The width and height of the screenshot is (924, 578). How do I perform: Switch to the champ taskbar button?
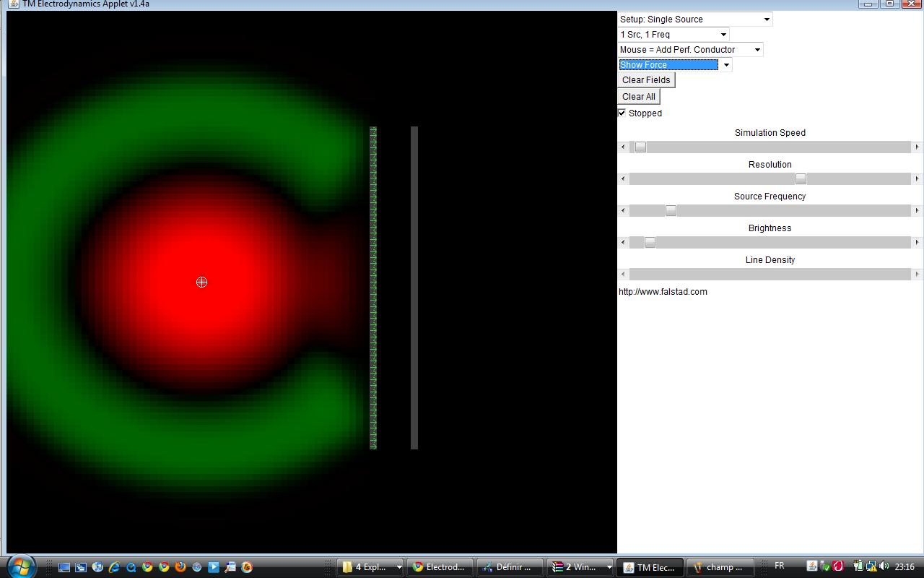[720, 567]
